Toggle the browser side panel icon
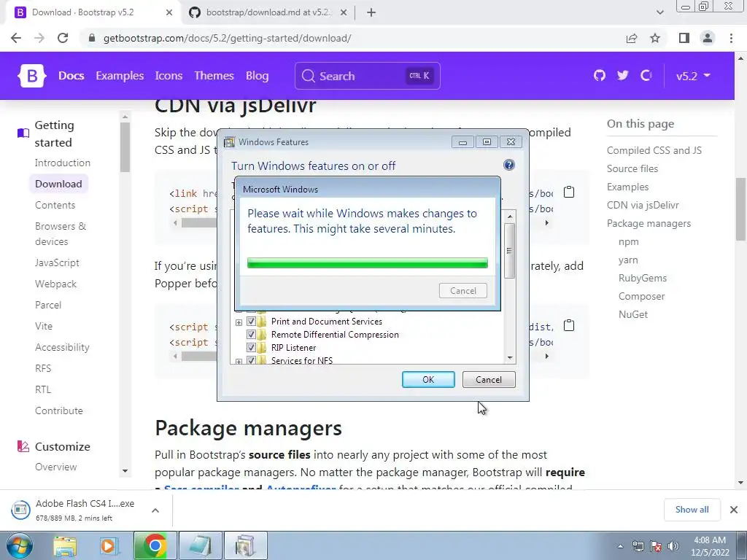The height and width of the screenshot is (560, 747). [x=684, y=38]
